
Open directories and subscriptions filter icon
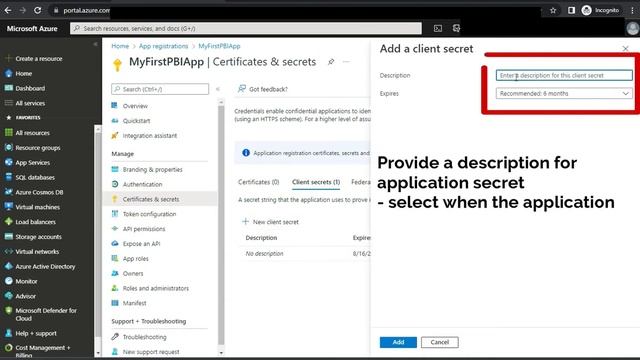pos(456,28)
